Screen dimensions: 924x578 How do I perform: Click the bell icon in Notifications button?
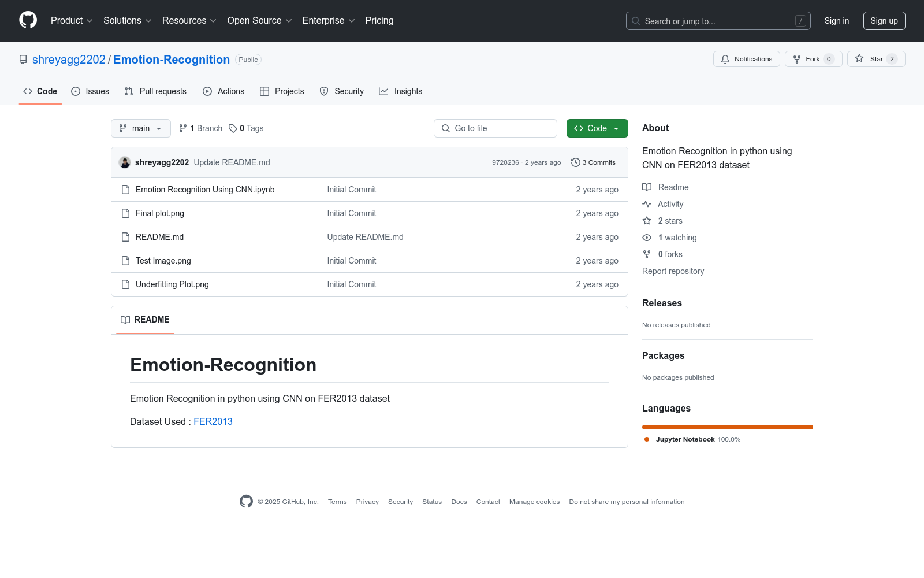pos(725,59)
